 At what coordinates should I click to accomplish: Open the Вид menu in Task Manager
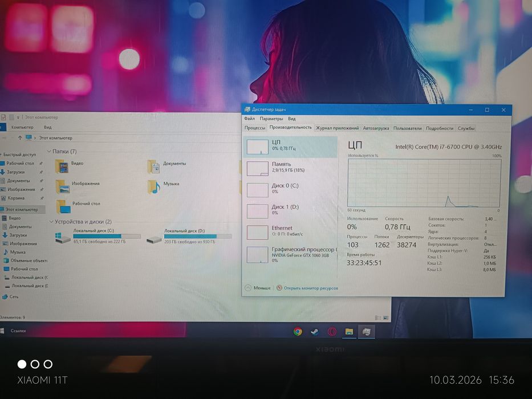[292, 119]
